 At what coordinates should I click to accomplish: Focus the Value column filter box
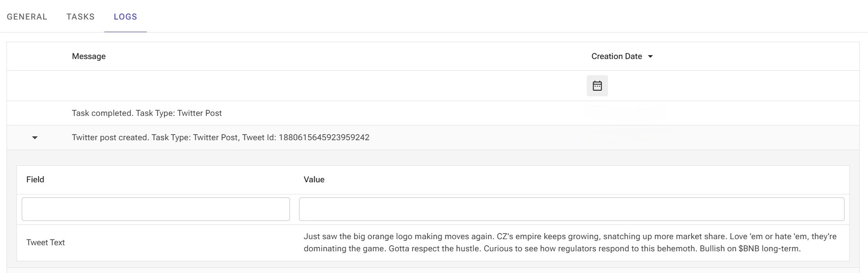[571, 209]
